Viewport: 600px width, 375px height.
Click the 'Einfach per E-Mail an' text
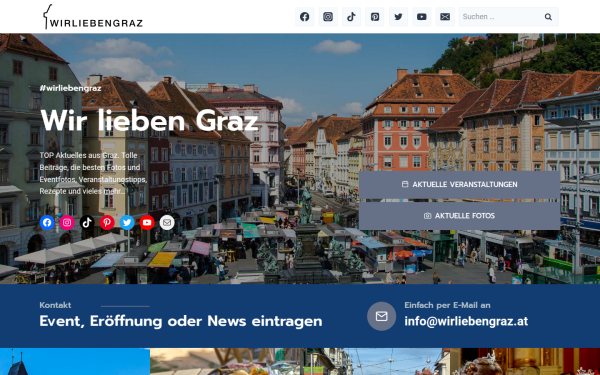point(447,305)
